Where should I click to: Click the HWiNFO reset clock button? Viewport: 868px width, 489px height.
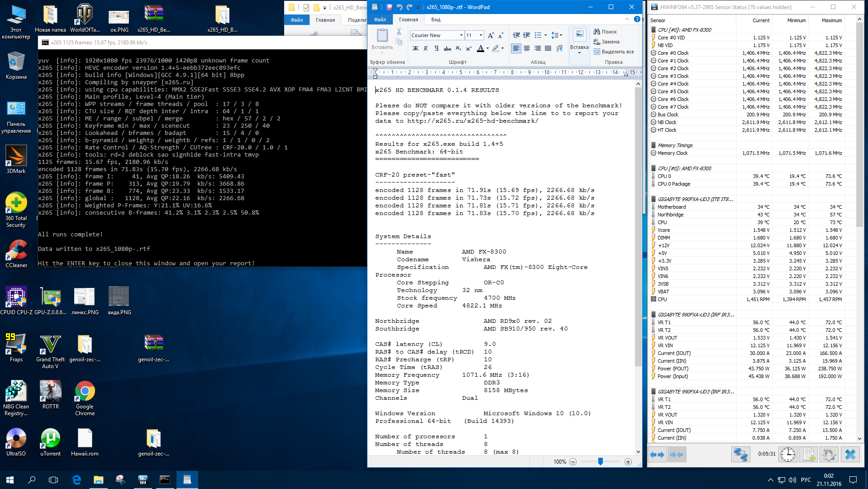click(x=787, y=454)
